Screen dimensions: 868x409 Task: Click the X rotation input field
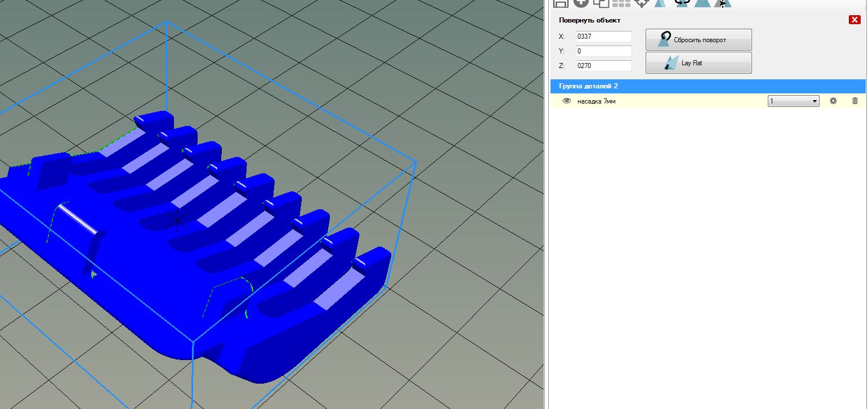[603, 37]
